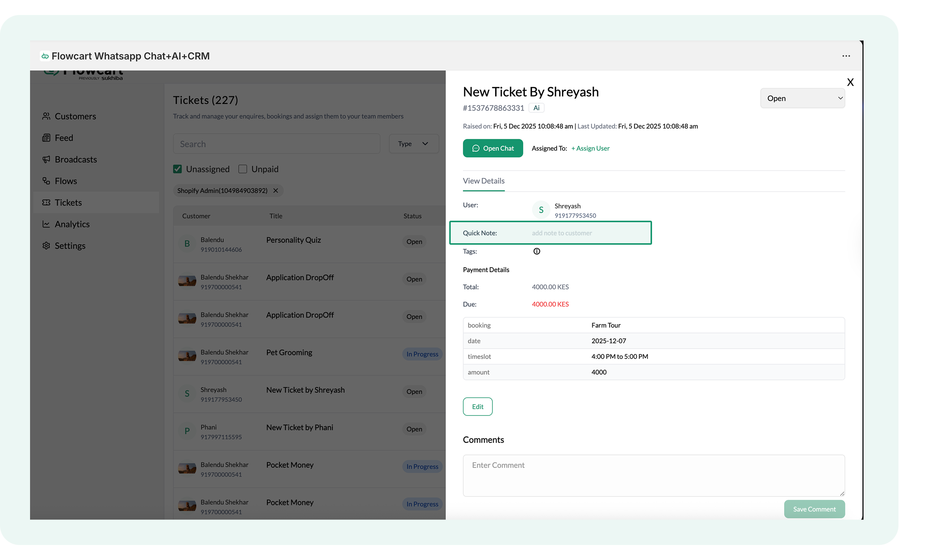Click the Customers sidebar icon
This screenshot has height=560, width=930.
coord(46,116)
